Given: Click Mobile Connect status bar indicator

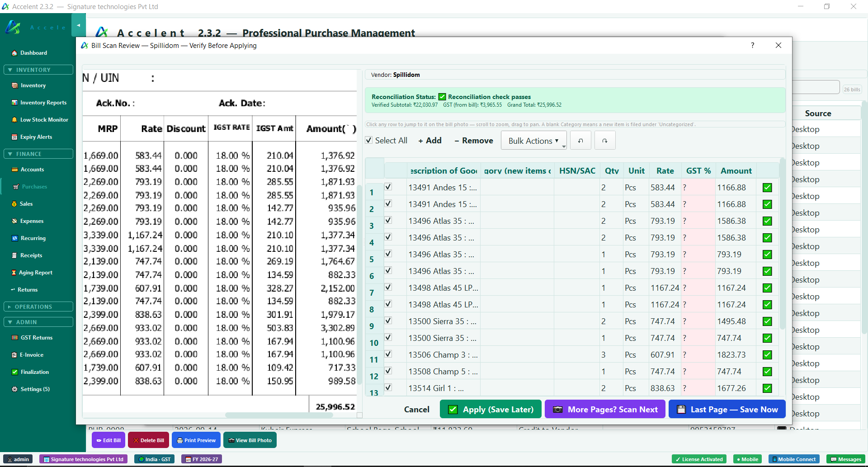Looking at the screenshot, I should coord(794,459).
